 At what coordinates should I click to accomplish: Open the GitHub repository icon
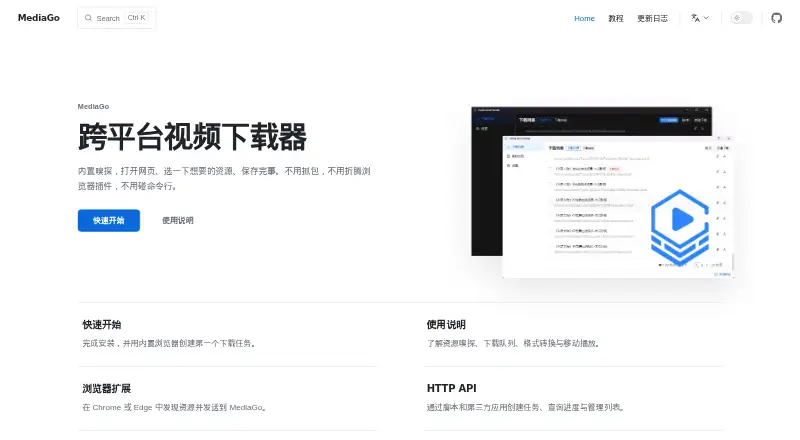[776, 18]
